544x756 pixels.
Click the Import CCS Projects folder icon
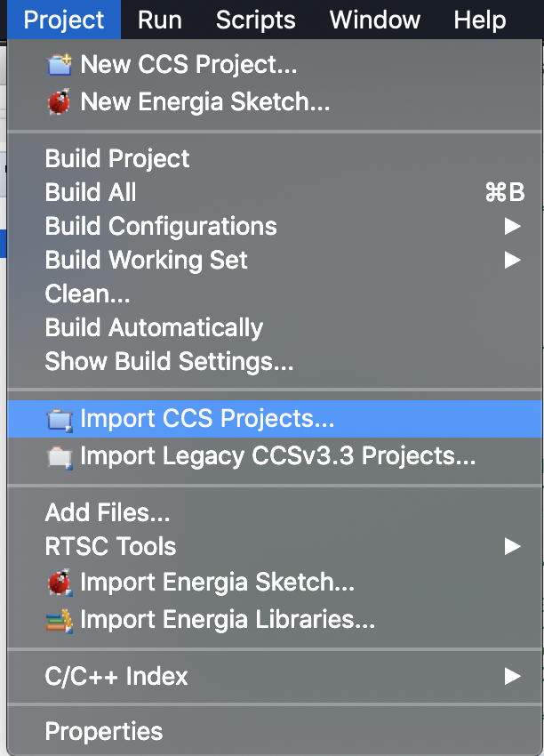pos(60,419)
